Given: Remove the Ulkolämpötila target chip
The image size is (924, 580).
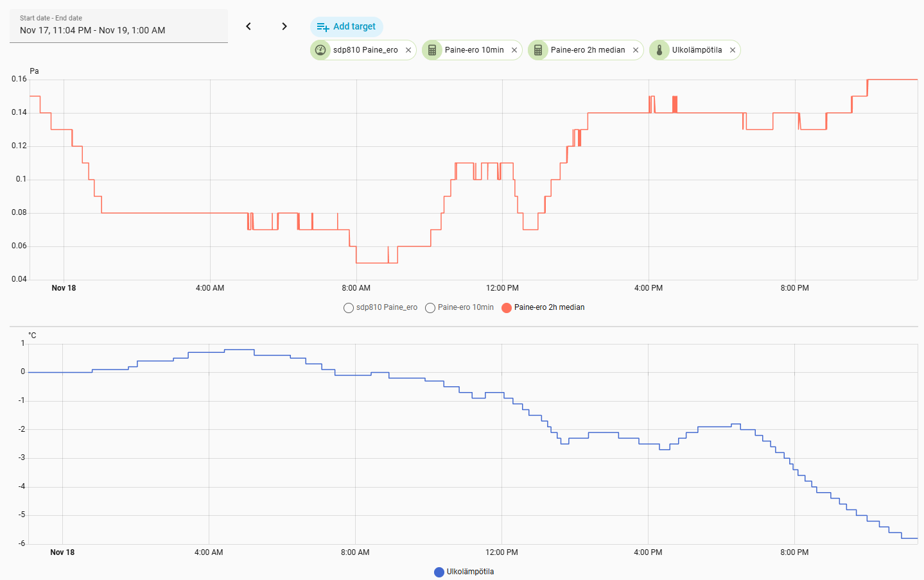Looking at the screenshot, I should tap(733, 50).
